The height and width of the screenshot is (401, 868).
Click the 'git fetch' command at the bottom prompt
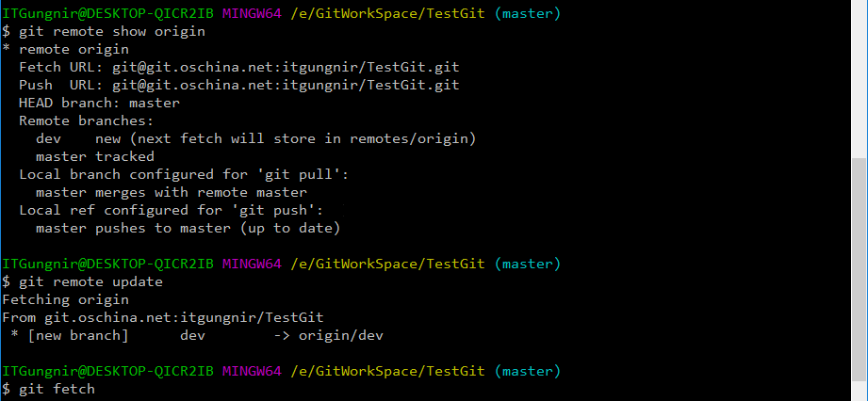coord(57,390)
